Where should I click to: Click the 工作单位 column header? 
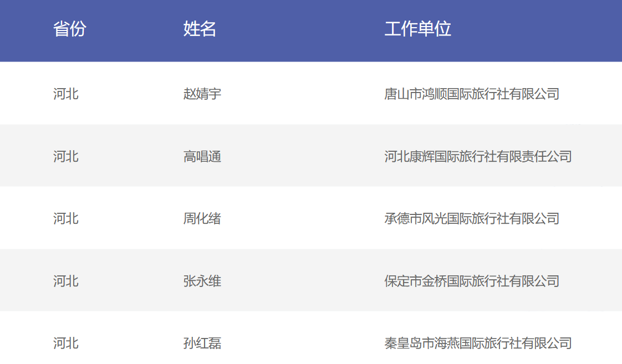pos(417,29)
